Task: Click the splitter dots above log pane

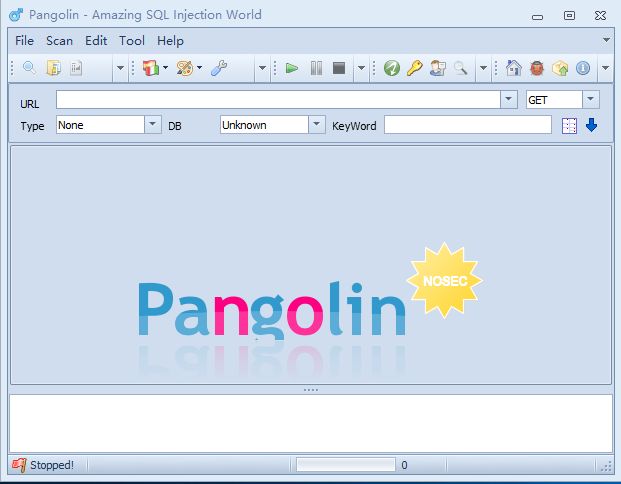Action: 311,390
